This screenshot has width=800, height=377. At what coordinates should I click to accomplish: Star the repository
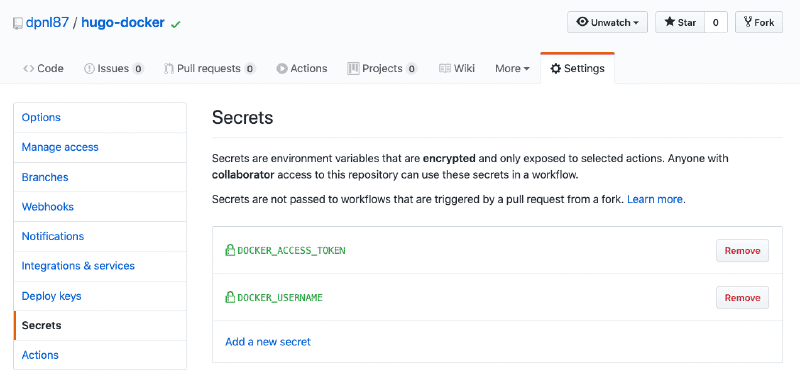[680, 22]
